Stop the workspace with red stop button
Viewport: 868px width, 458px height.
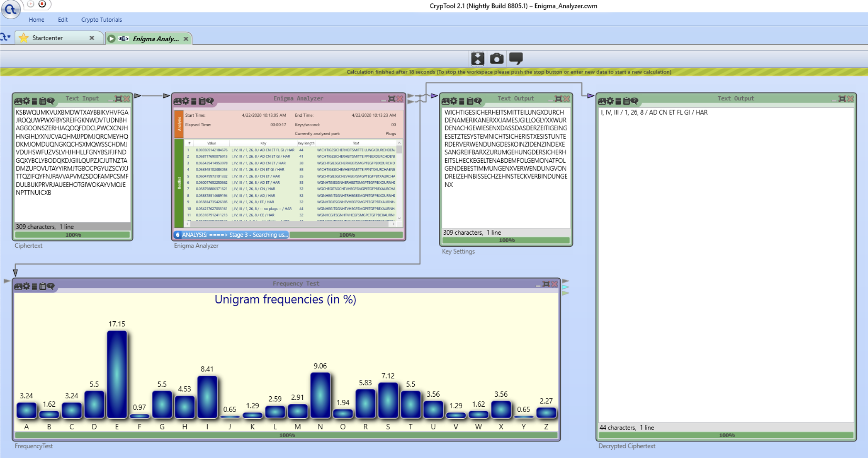coord(42,4)
